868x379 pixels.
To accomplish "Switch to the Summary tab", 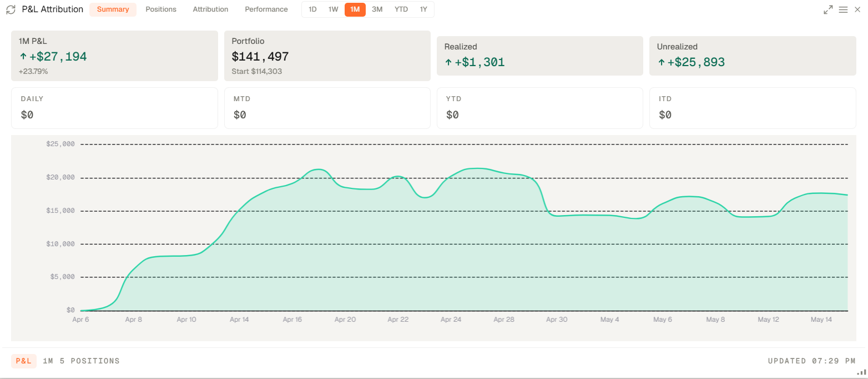I will pyautogui.click(x=113, y=9).
